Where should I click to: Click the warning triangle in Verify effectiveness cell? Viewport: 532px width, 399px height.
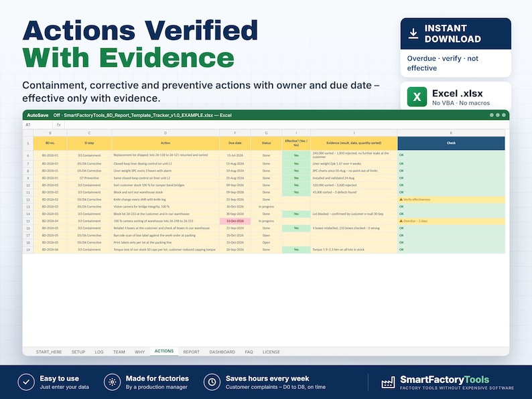401,199
